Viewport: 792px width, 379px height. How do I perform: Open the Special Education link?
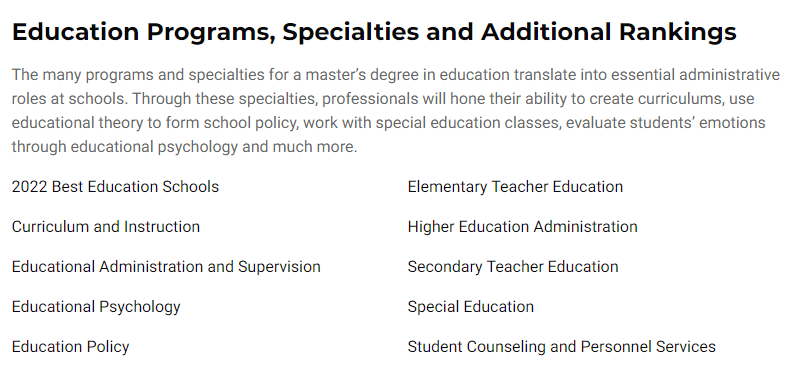[x=471, y=306]
